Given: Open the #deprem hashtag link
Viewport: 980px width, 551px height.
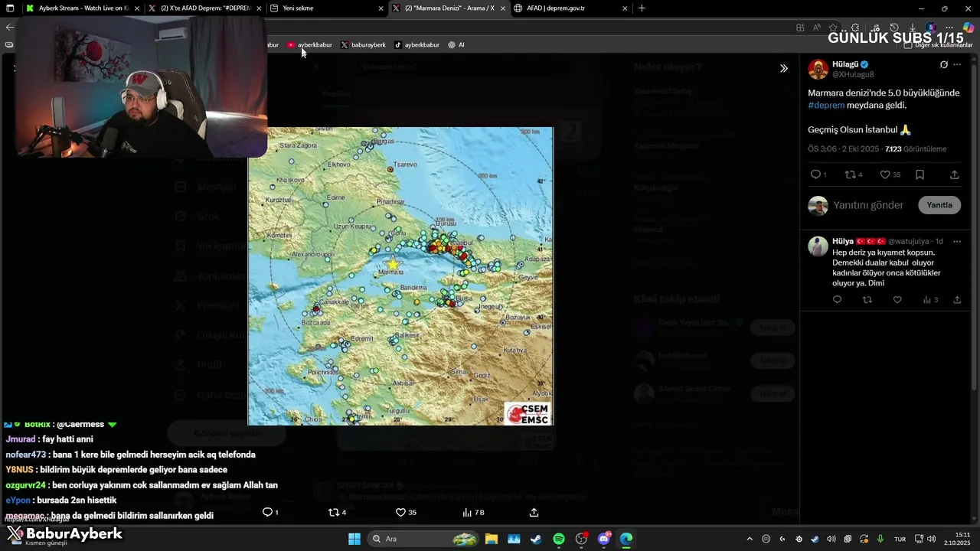Looking at the screenshot, I should pos(826,105).
